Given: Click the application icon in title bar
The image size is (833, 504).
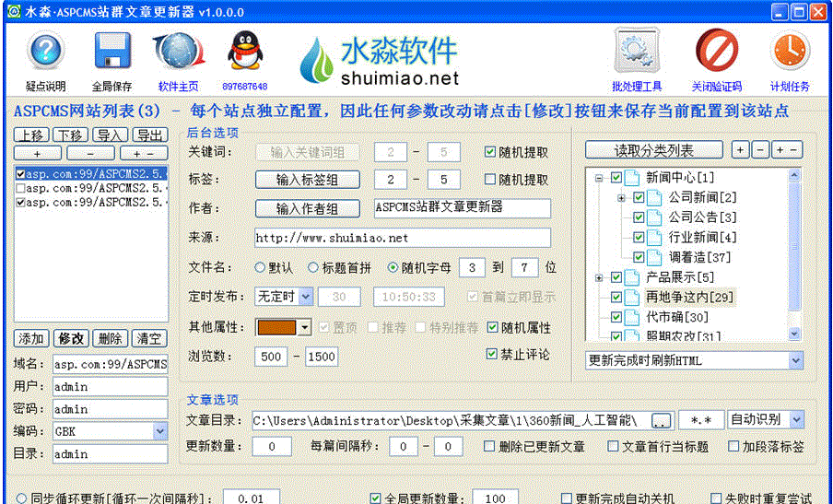Looking at the screenshot, I should click(13, 11).
